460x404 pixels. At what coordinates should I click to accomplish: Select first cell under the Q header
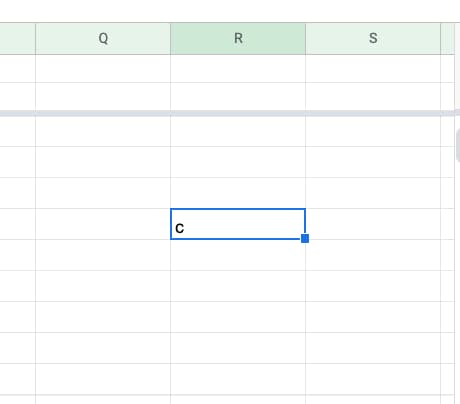[x=103, y=68]
